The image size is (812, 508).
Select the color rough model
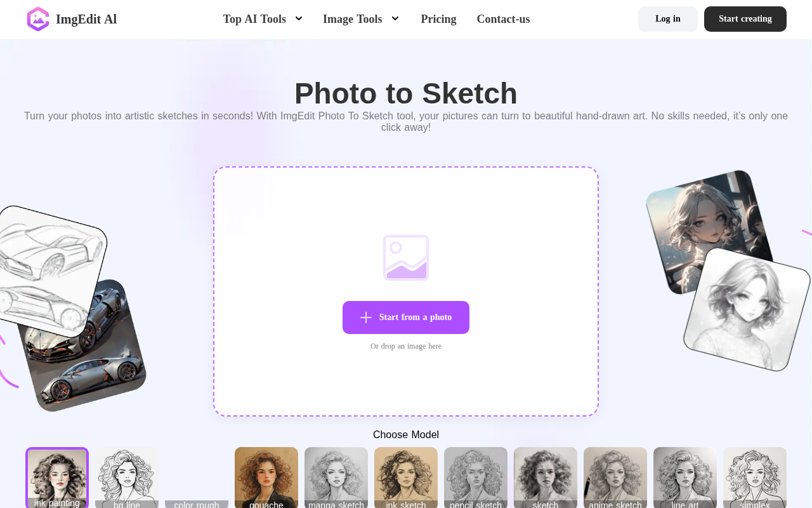197,478
